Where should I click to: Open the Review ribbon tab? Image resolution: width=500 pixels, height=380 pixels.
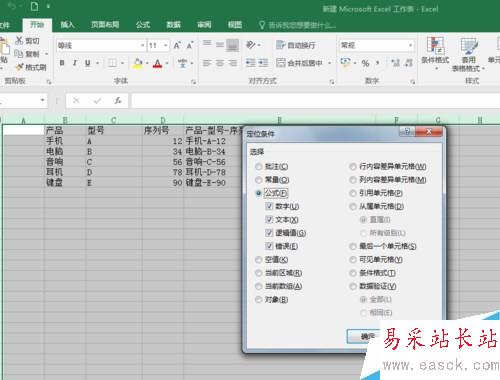[x=204, y=24]
